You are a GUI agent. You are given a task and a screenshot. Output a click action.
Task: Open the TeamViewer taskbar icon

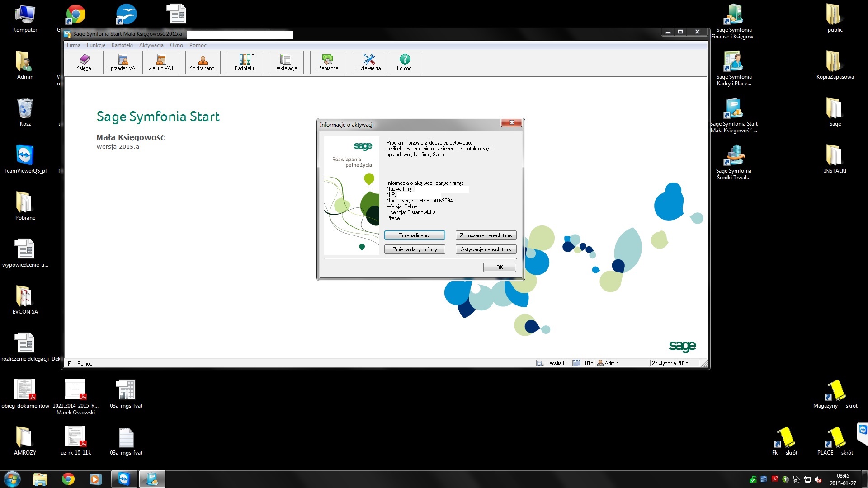click(x=124, y=479)
